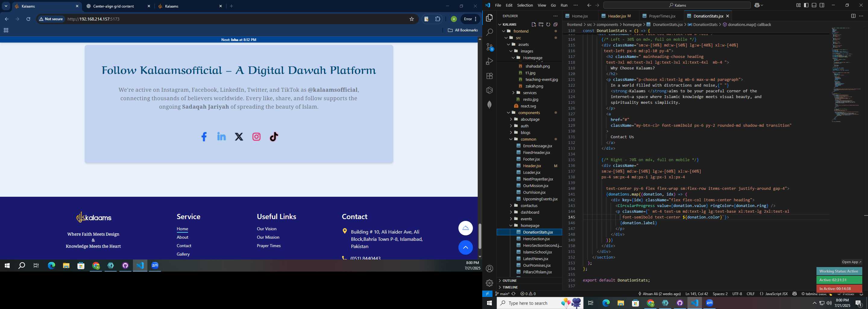The image size is (868, 309).
Task: Click the About link in footer
Action: point(183,237)
